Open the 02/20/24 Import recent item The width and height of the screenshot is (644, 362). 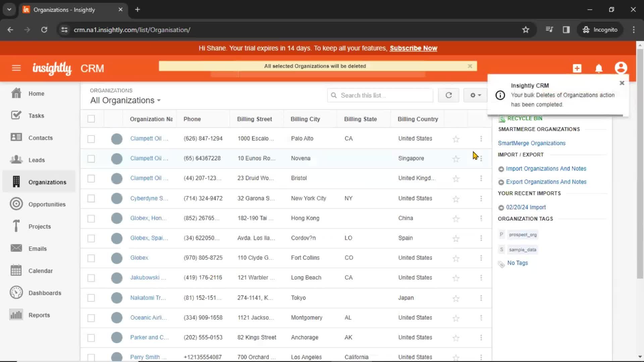tap(526, 207)
